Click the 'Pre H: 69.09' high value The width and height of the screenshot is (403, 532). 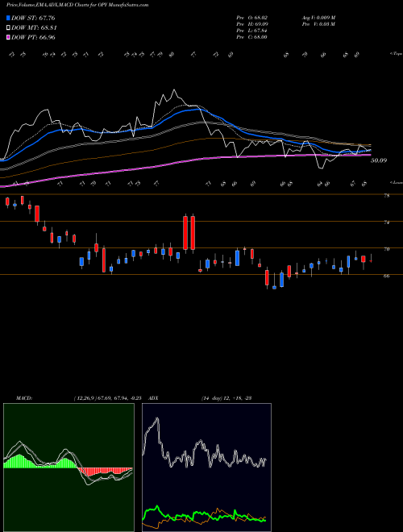tap(252, 24)
